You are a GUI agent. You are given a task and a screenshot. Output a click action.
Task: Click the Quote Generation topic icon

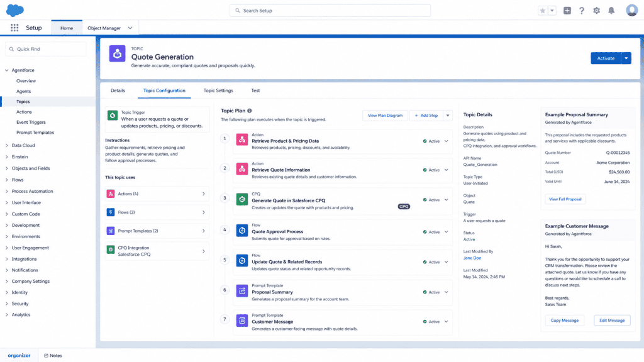coord(117,54)
